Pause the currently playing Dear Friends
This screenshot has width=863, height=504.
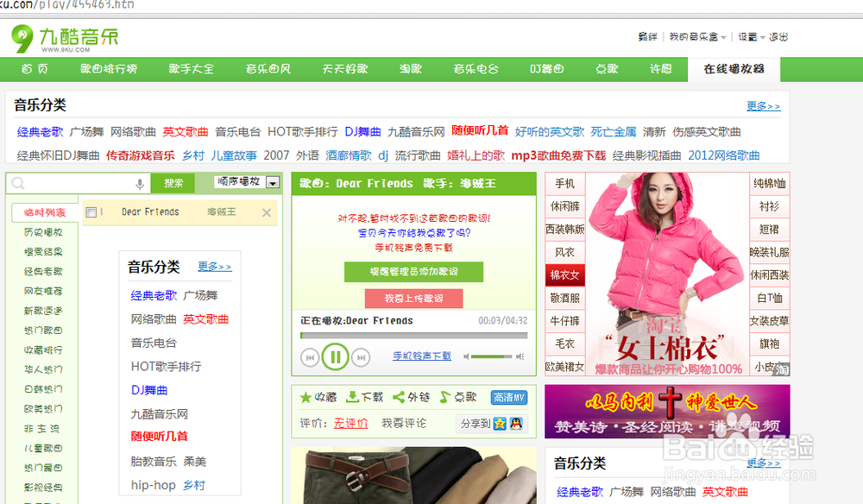tap(336, 356)
